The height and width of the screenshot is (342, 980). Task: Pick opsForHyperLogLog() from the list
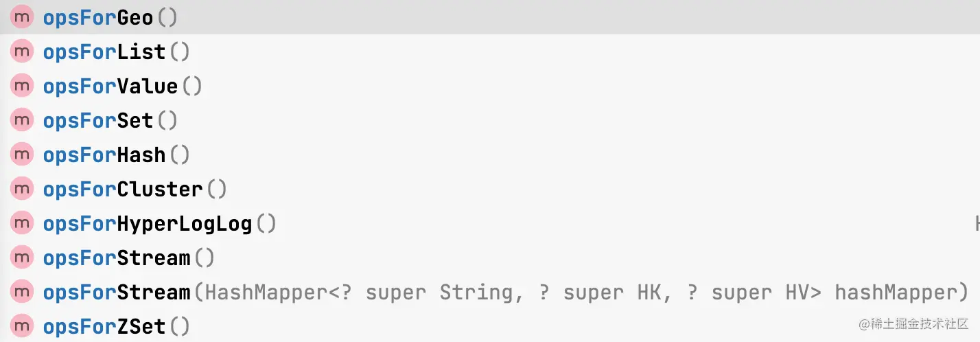[x=490, y=223]
